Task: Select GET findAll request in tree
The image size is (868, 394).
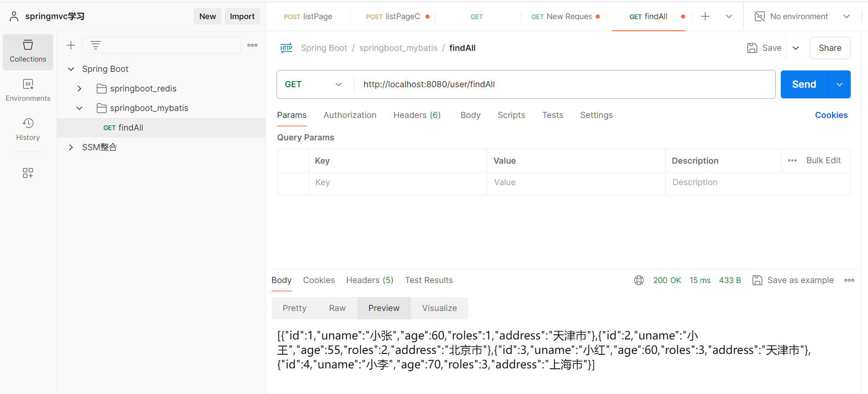Action: tap(161, 128)
